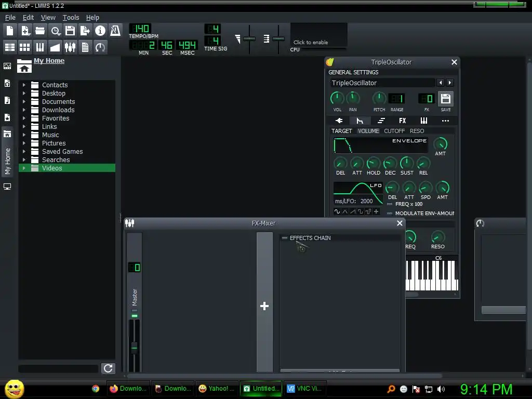Enable FREQ x 100 LFO option
This screenshot has height=399, width=532.
click(390, 204)
